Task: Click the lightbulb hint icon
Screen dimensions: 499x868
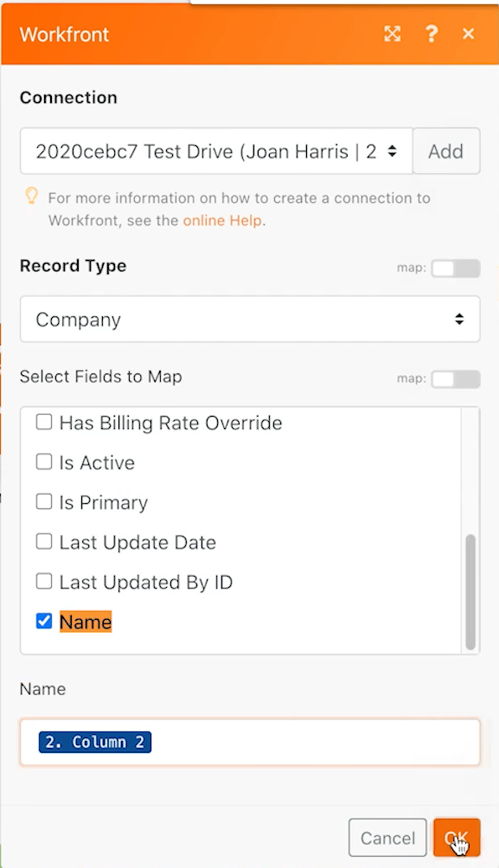Action: [32, 196]
